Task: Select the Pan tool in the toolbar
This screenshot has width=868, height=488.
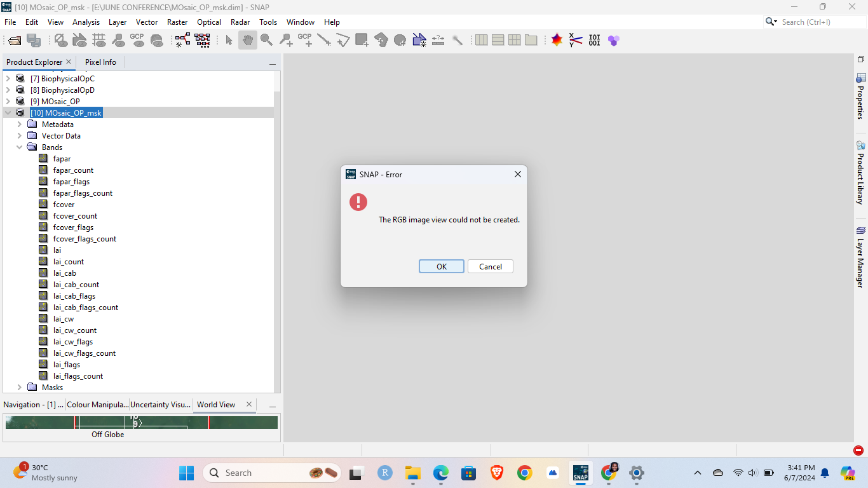Action: click(247, 39)
